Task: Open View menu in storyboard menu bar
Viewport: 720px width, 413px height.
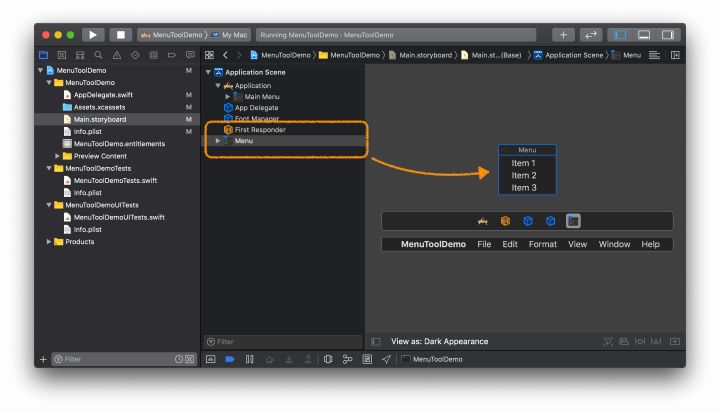Action: point(577,244)
